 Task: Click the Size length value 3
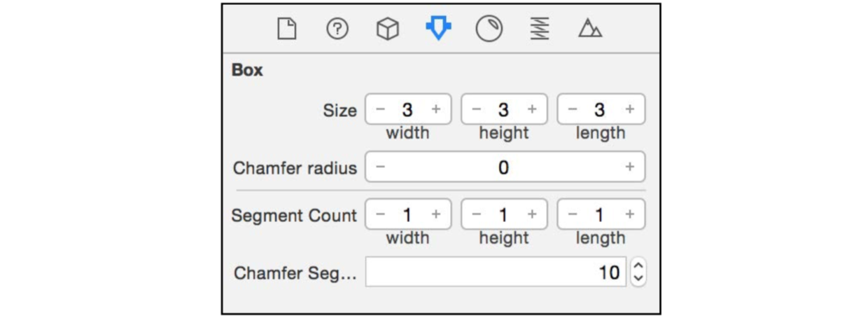pyautogui.click(x=600, y=109)
